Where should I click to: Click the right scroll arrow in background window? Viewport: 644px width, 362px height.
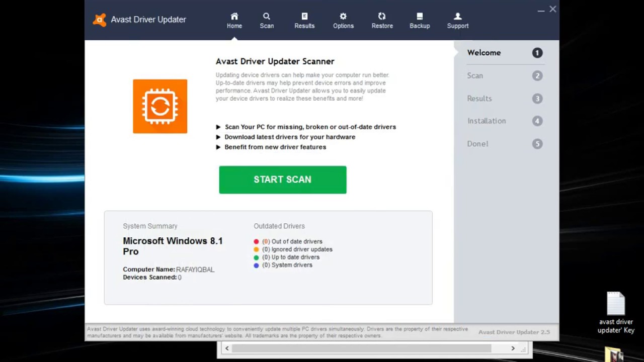[513, 348]
